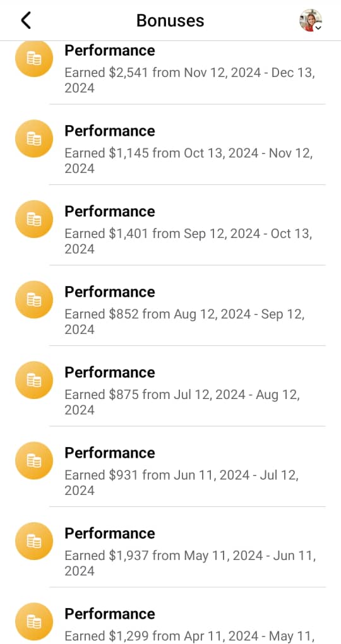The image size is (341, 644).
Task: View the Jun 11 - Jul 12 bonus
Action: (170, 467)
